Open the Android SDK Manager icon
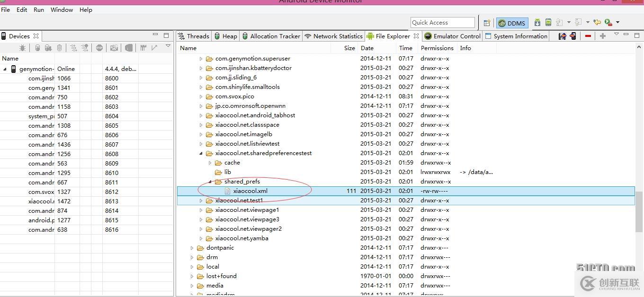Image resolution: width=644 pixels, height=297 pixels. coord(537,22)
